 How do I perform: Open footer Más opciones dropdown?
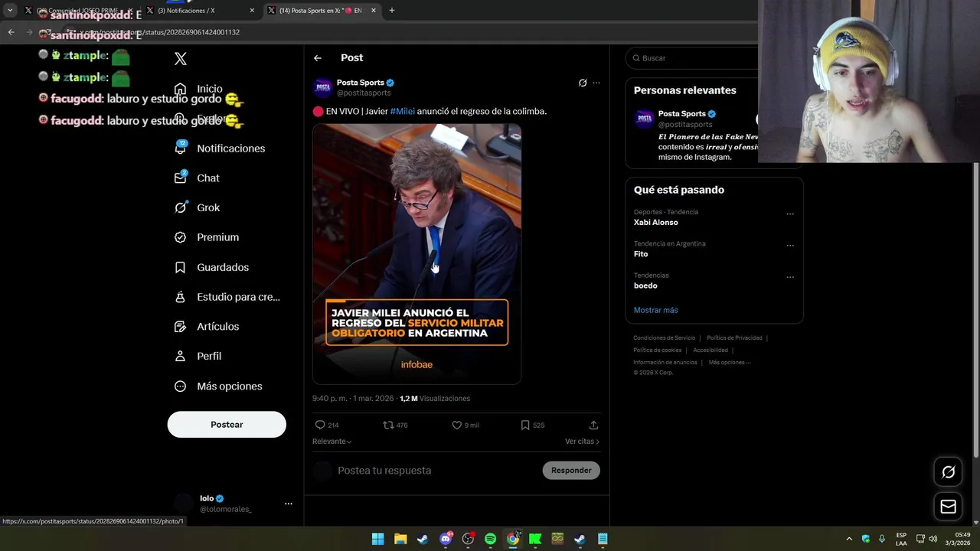coord(730,363)
